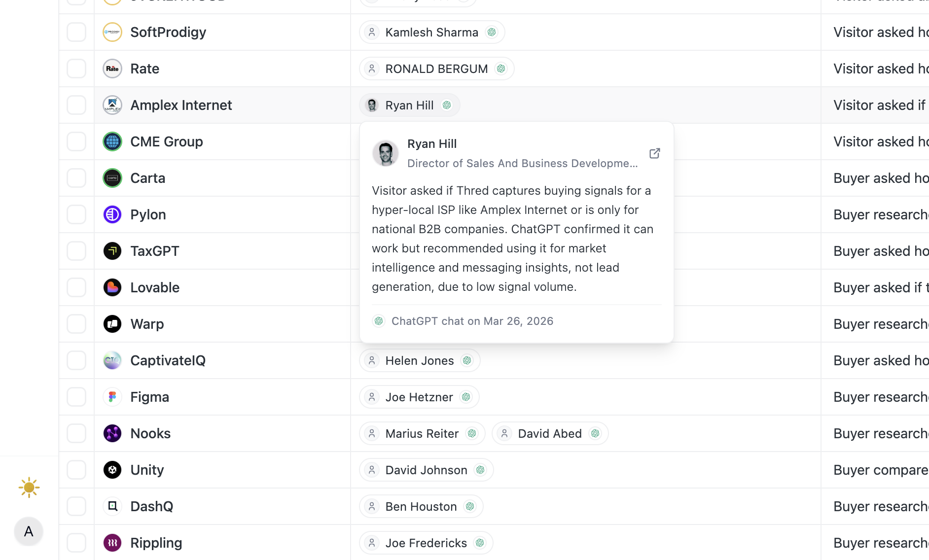The image size is (929, 560).
Task: Click the DashQ logo icon
Action: coord(112,506)
